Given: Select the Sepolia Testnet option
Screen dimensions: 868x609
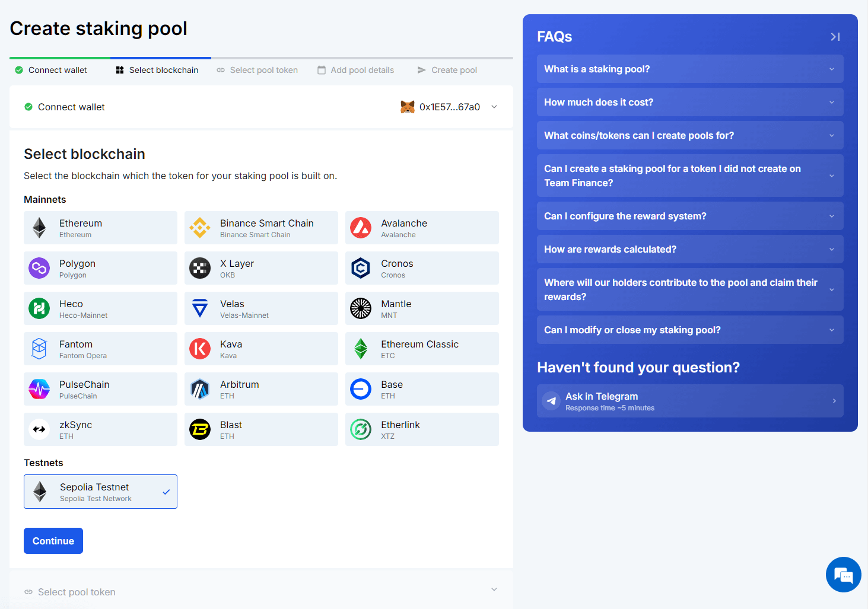Looking at the screenshot, I should click(x=100, y=491).
